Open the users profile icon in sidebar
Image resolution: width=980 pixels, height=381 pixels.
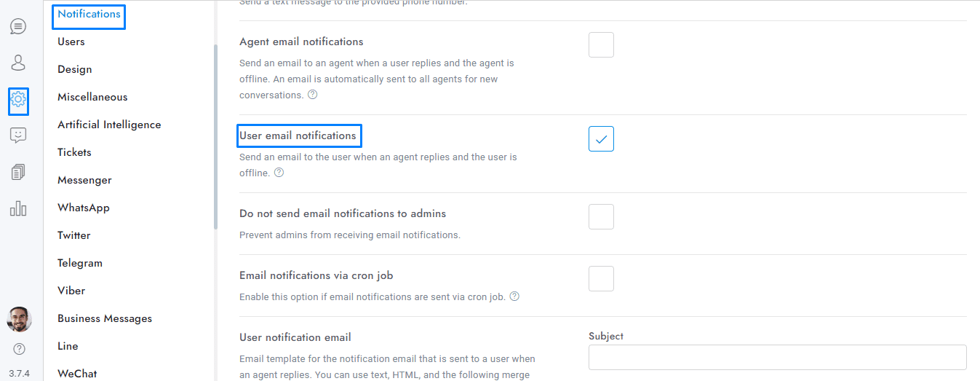18,63
